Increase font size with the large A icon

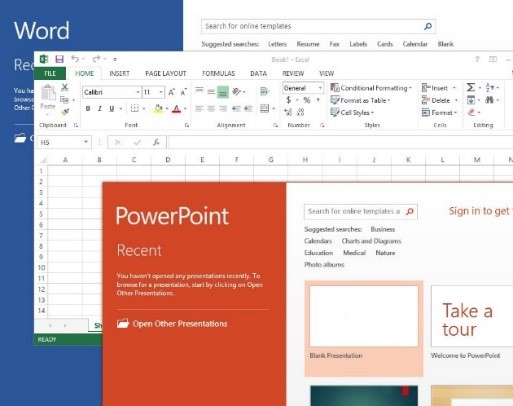[x=171, y=92]
